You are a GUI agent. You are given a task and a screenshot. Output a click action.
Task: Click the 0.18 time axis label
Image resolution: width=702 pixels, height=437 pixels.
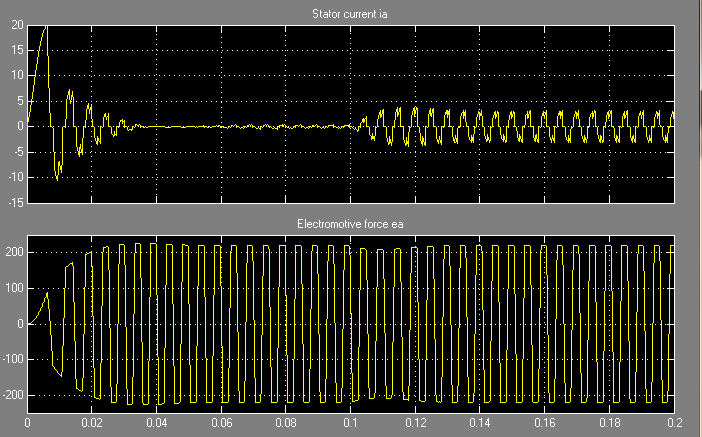(610, 423)
